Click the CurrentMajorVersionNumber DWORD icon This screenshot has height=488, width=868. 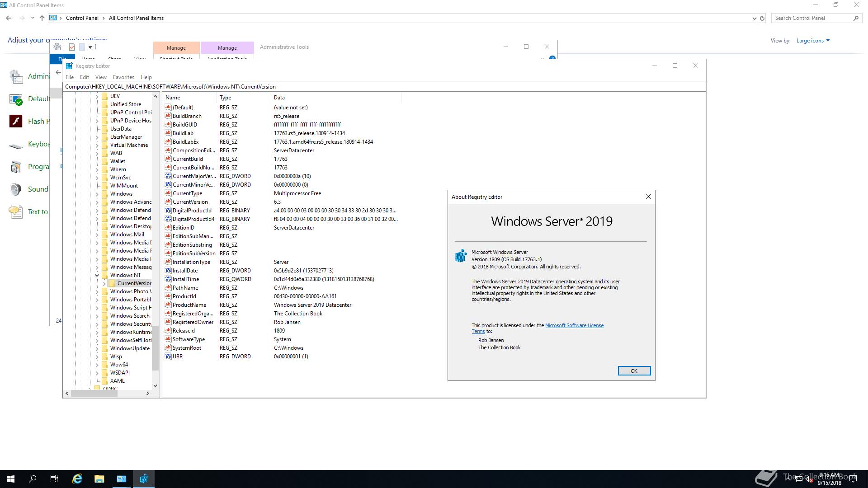pyautogui.click(x=168, y=176)
